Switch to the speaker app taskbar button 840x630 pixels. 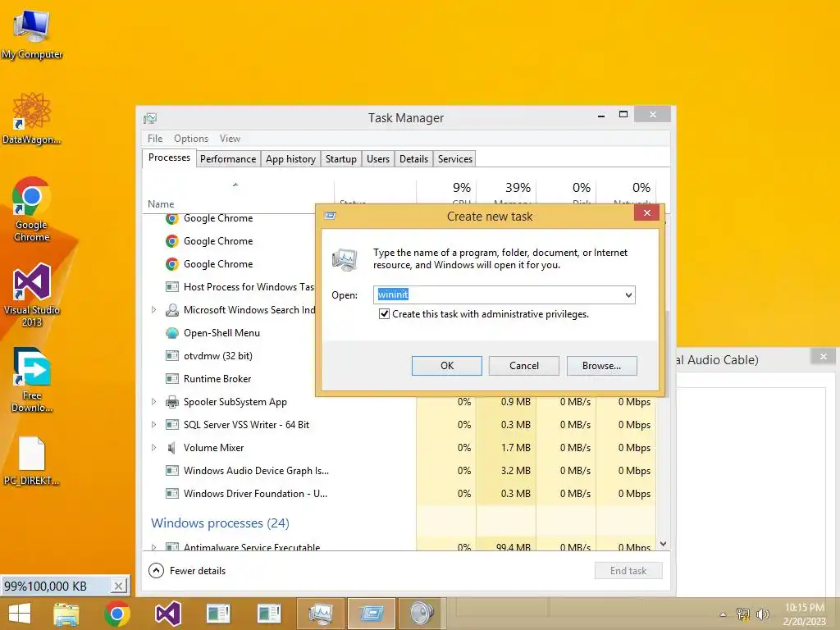coord(422,614)
